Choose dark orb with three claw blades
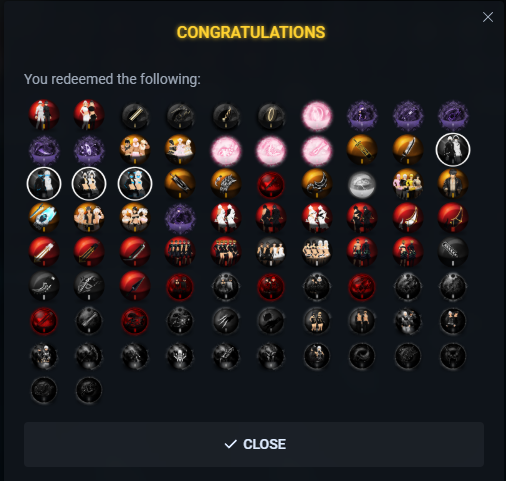Viewport: 506px width, 481px height. point(226,321)
